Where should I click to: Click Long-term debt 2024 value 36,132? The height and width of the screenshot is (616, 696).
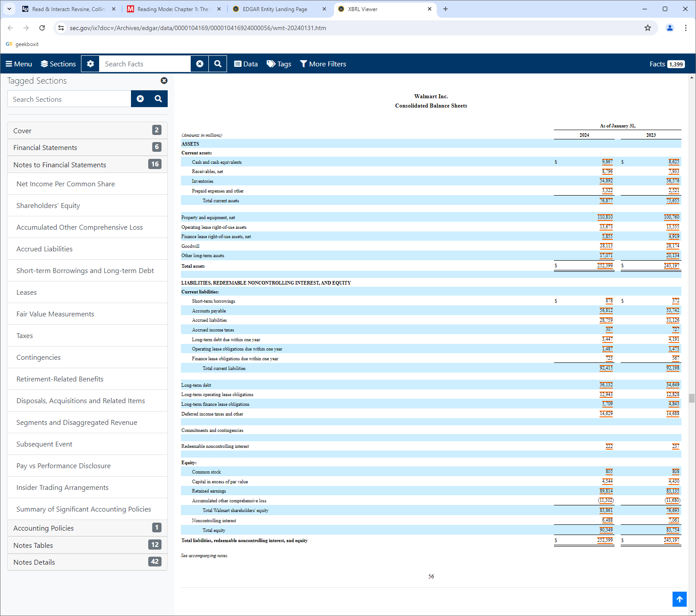click(606, 385)
